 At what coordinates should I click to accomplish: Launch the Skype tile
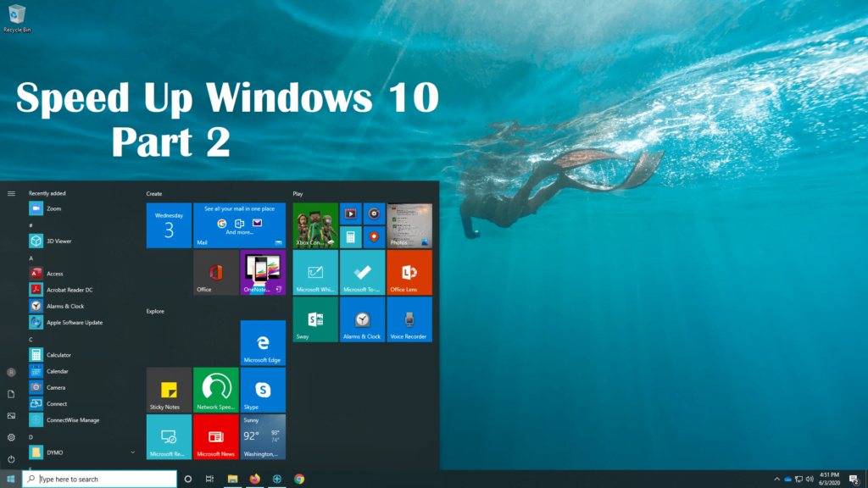(263, 390)
